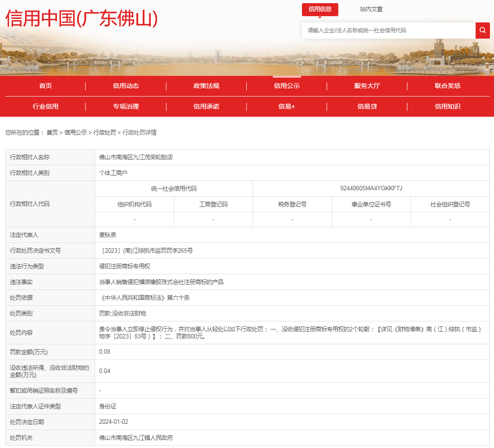The height and width of the screenshot is (448, 494).
Task: Navigate to 专项治理 menu item
Action: [126, 107]
